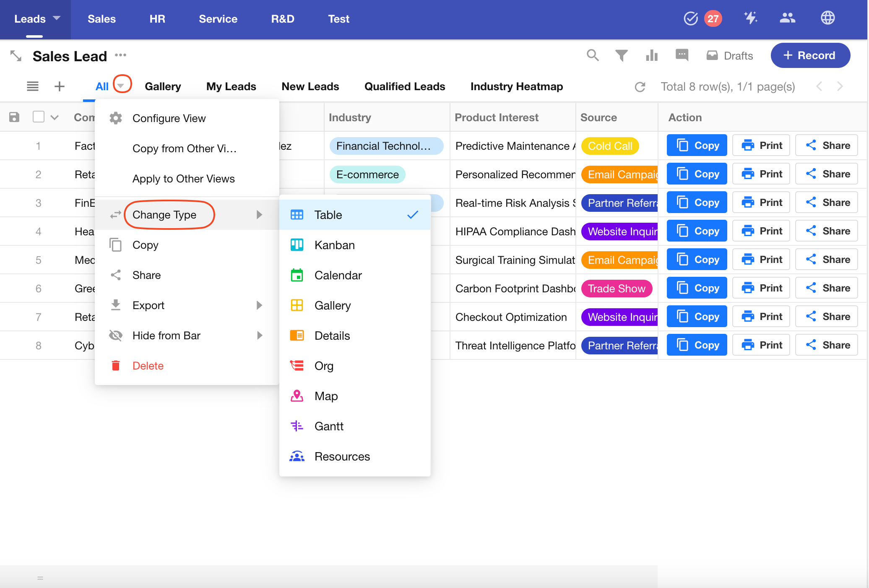This screenshot has width=869, height=588.
Task: Open the New Leads view tab
Action: point(310,86)
